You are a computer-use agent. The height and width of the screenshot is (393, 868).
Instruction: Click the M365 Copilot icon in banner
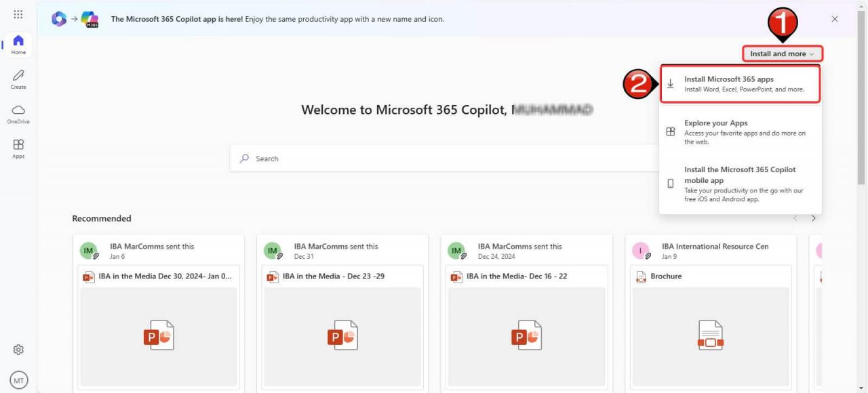90,19
